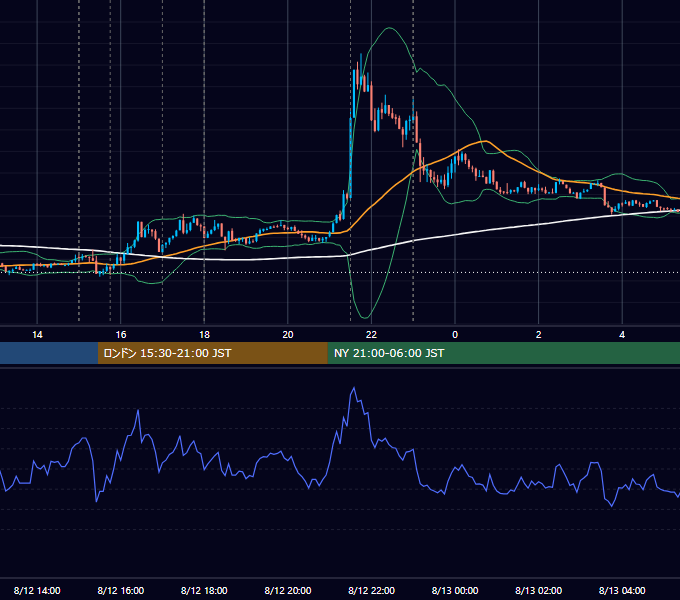Click the 8/12 22:00 date label
Screen dimensions: 680x600
pyautogui.click(x=372, y=590)
